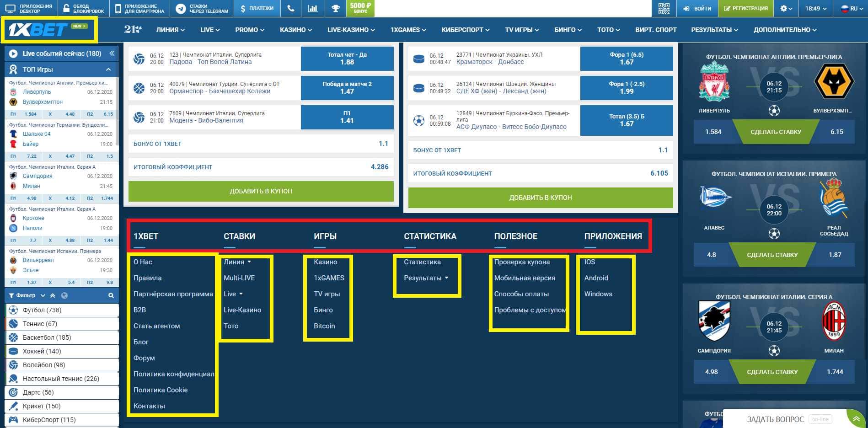Select Настольный теннис (226) in sports list
The width and height of the screenshot is (868, 428).
(x=62, y=379)
